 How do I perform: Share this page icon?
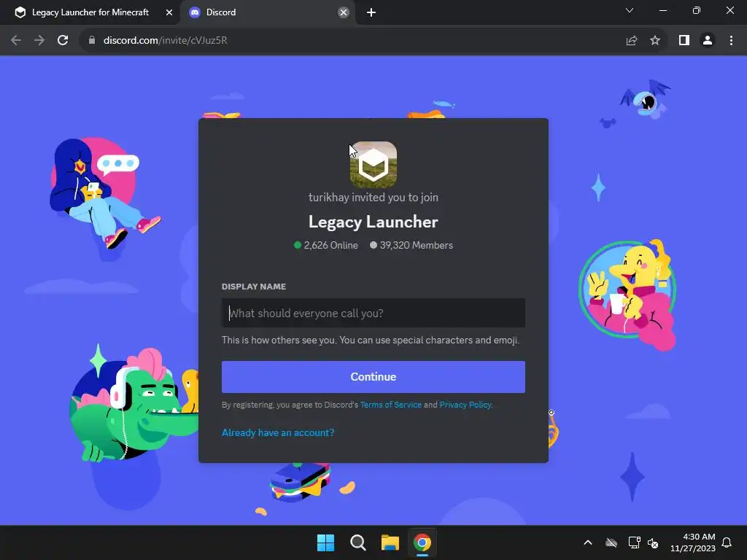[631, 41]
